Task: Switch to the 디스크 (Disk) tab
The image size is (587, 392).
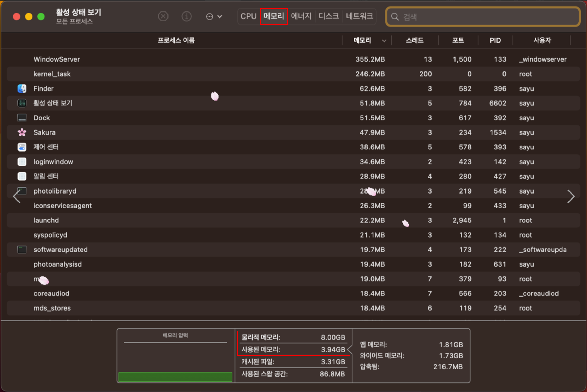Action: [x=328, y=16]
